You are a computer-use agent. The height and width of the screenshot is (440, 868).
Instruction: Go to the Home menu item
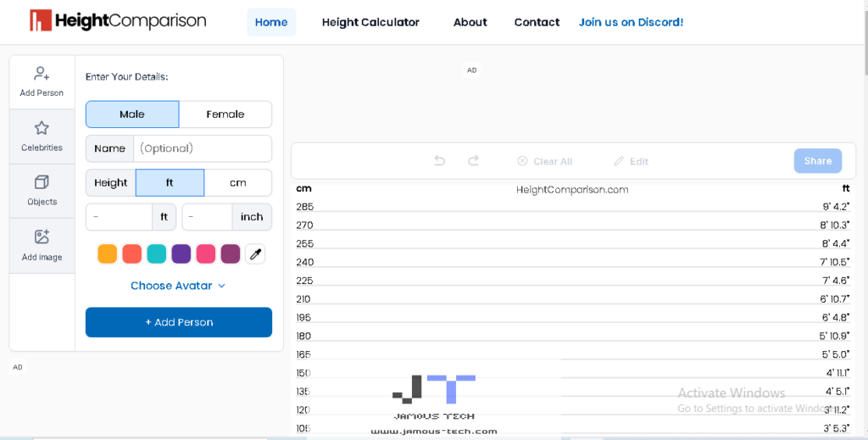point(271,22)
